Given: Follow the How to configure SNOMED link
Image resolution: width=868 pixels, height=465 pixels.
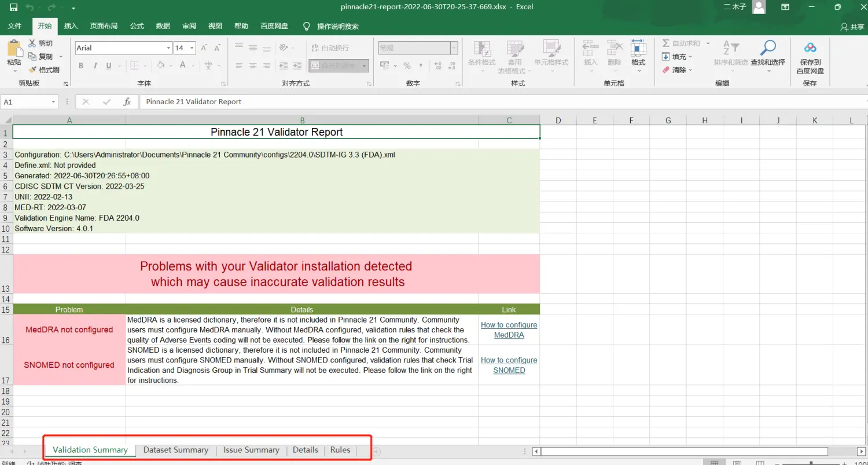Looking at the screenshot, I should pos(509,365).
